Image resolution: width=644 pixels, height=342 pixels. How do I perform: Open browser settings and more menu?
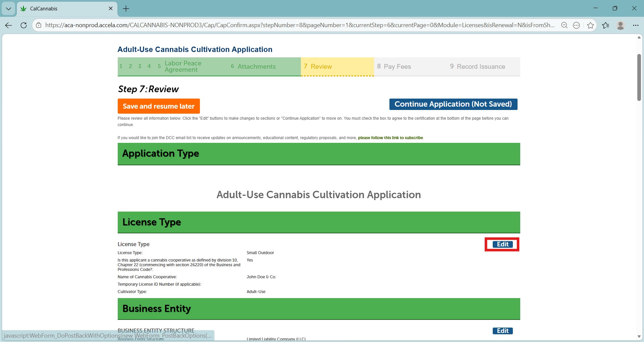(636, 25)
